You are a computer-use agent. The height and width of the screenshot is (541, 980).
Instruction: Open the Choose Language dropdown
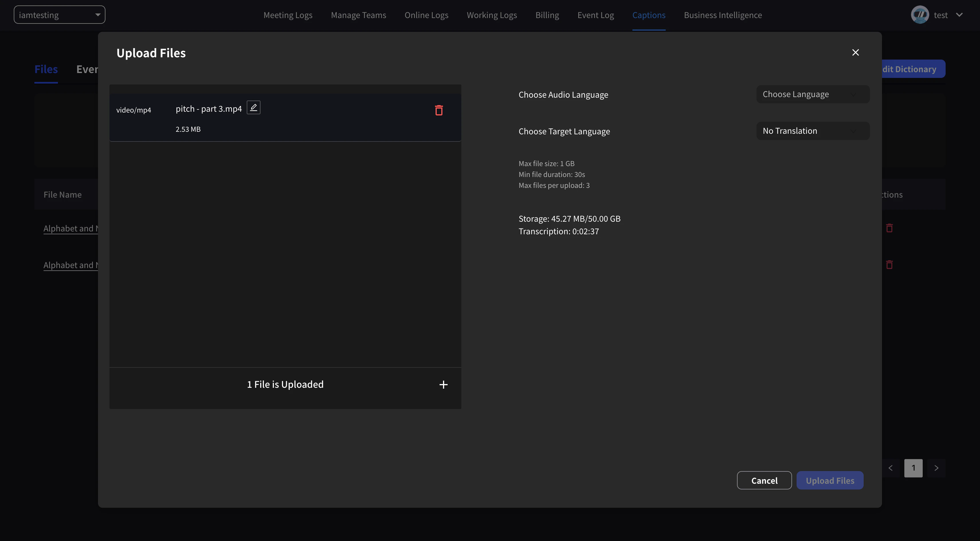812,94
